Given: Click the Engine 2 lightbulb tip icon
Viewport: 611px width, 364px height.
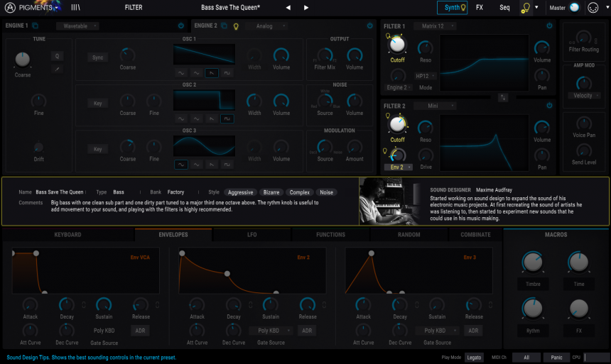Looking at the screenshot, I should (x=236, y=26).
